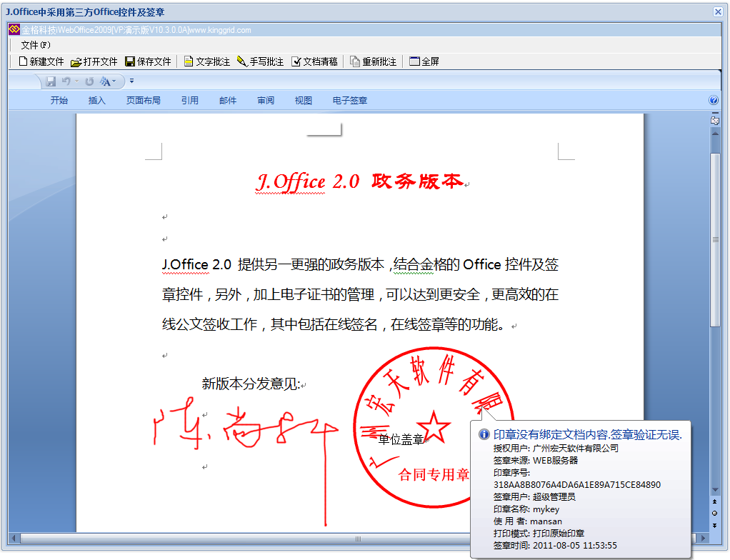This screenshot has width=730, height=560.
Task: Click the vertical scrollbar up arrow
Action: pyautogui.click(x=715, y=134)
